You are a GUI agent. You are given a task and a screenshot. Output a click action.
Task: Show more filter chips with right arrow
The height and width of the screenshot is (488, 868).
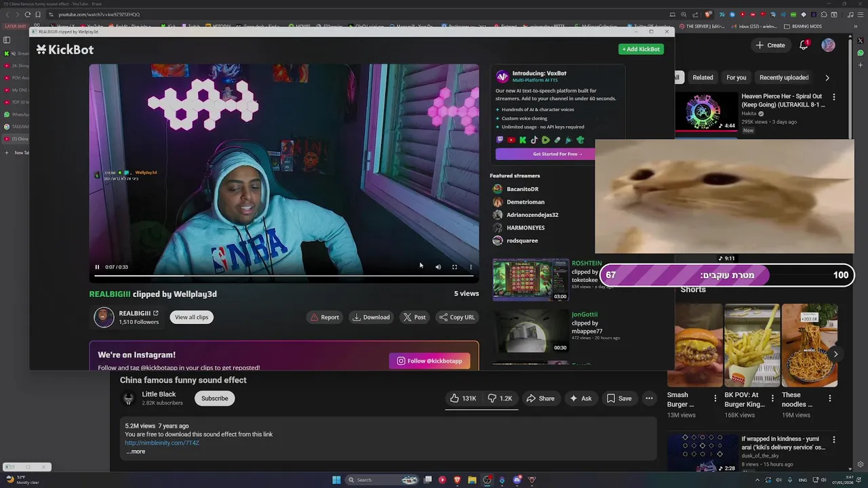(827, 77)
